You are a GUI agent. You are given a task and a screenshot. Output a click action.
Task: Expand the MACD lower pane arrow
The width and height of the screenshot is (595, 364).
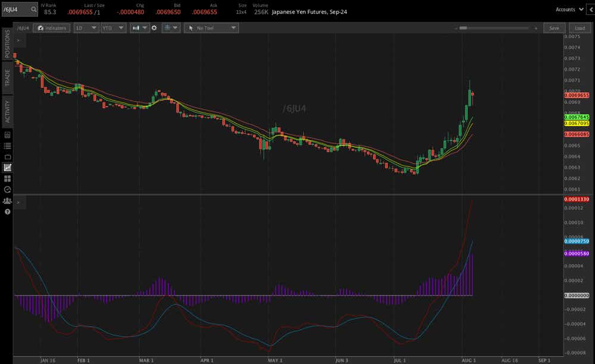pyautogui.click(x=18, y=203)
